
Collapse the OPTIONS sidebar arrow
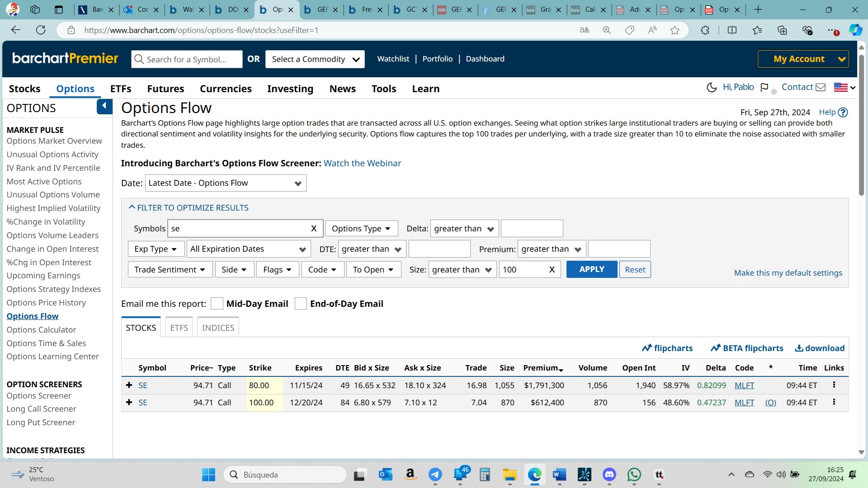104,107
